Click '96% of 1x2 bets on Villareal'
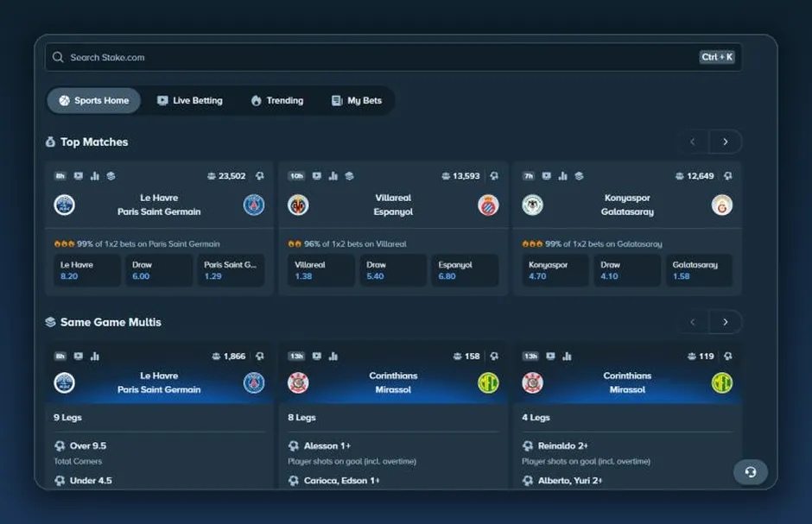Image resolution: width=812 pixels, height=524 pixels. click(355, 243)
